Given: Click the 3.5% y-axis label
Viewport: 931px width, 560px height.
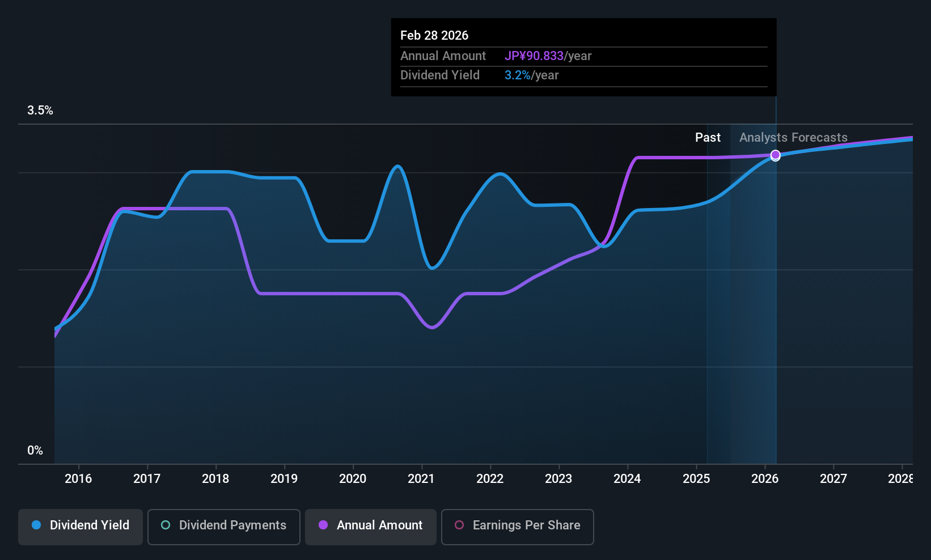Looking at the screenshot, I should coord(40,111).
